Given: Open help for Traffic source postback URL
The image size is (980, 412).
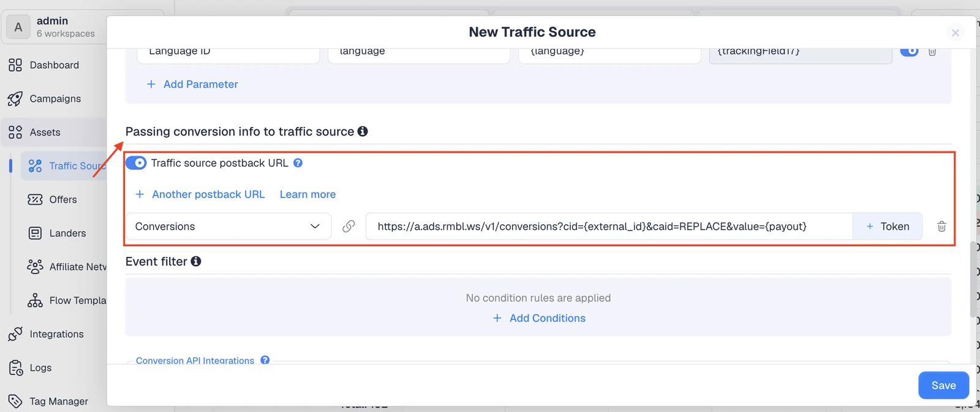Looking at the screenshot, I should pyautogui.click(x=298, y=163).
